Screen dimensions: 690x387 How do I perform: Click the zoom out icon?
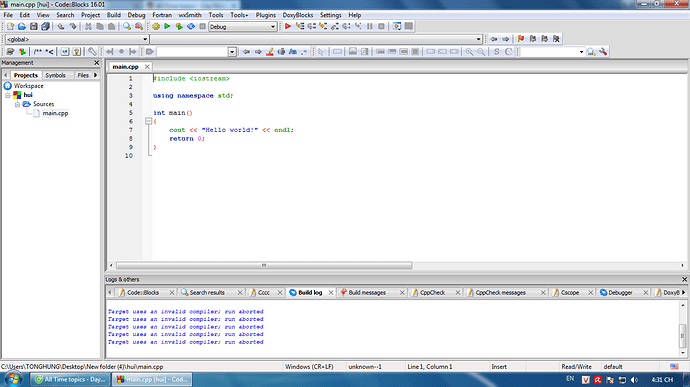[x=481, y=52]
